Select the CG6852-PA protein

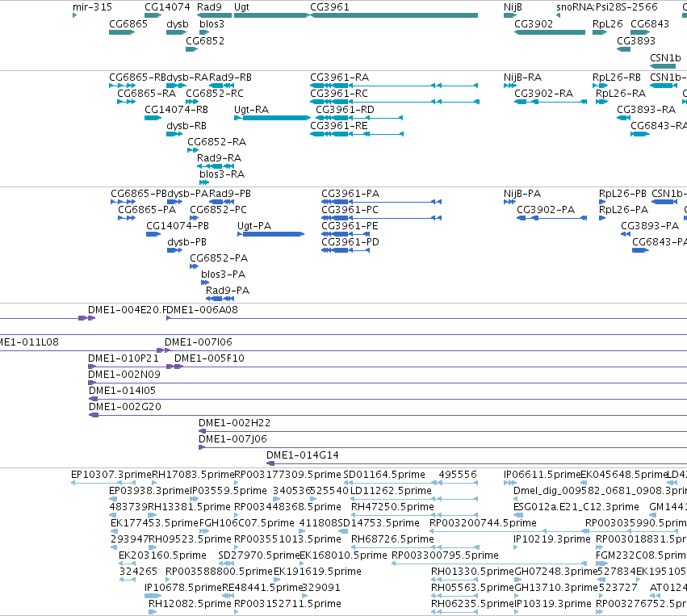[194, 266]
